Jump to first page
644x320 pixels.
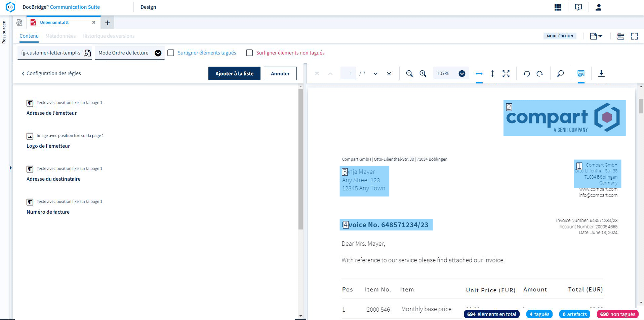pyautogui.click(x=317, y=73)
